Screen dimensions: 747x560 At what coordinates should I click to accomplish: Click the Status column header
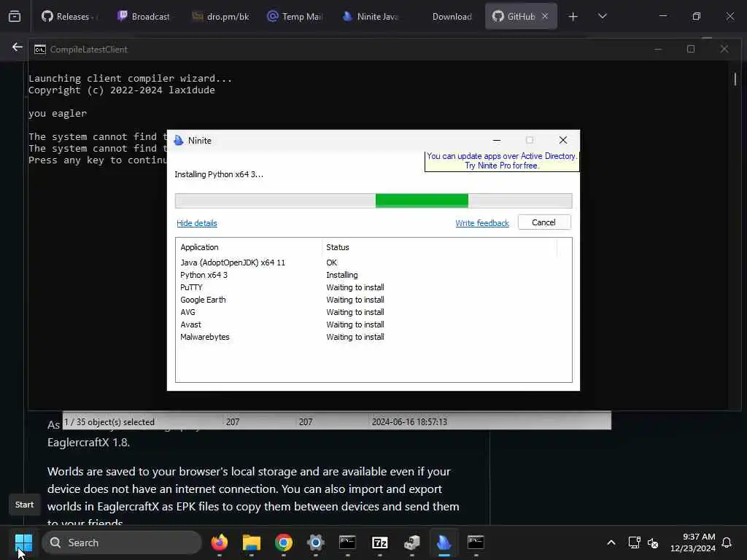pos(439,247)
